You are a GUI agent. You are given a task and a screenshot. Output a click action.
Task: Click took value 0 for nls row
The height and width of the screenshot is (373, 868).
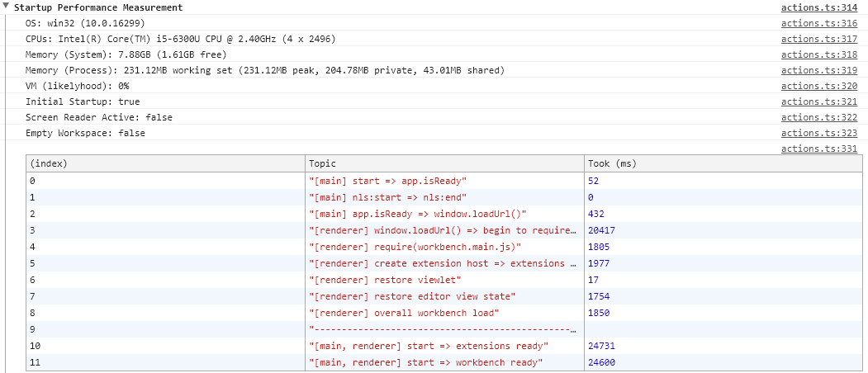[591, 197]
